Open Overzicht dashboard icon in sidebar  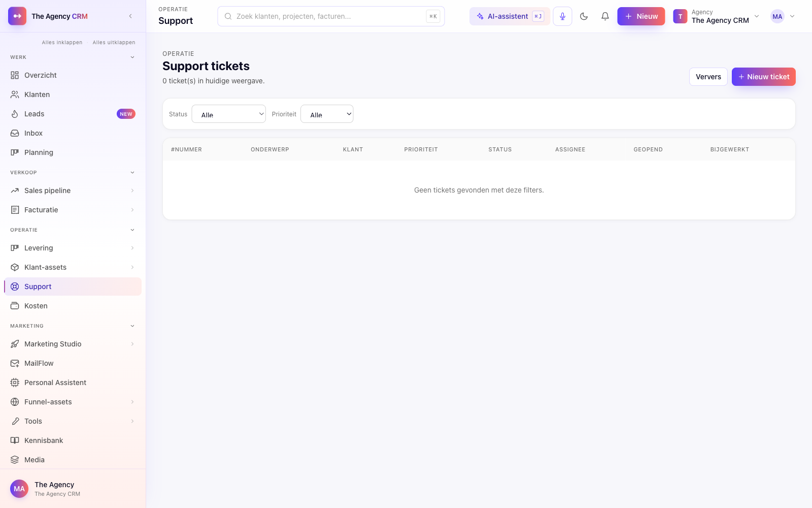tap(15, 75)
